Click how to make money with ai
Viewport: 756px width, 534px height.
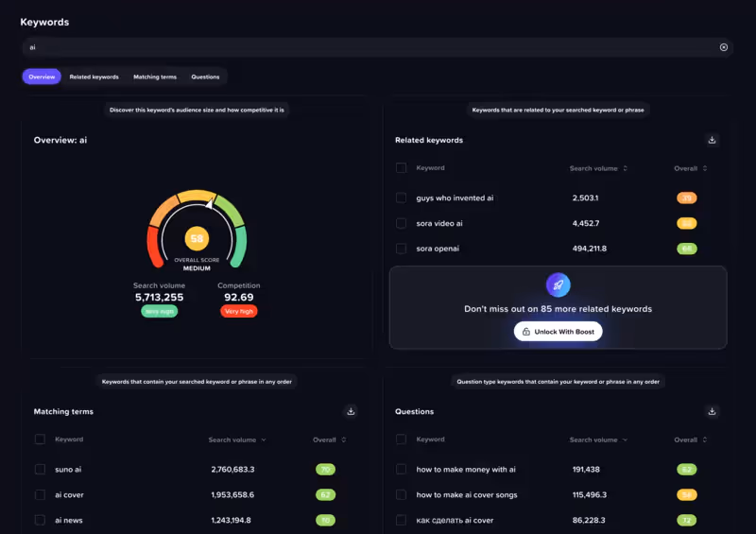[x=466, y=470]
